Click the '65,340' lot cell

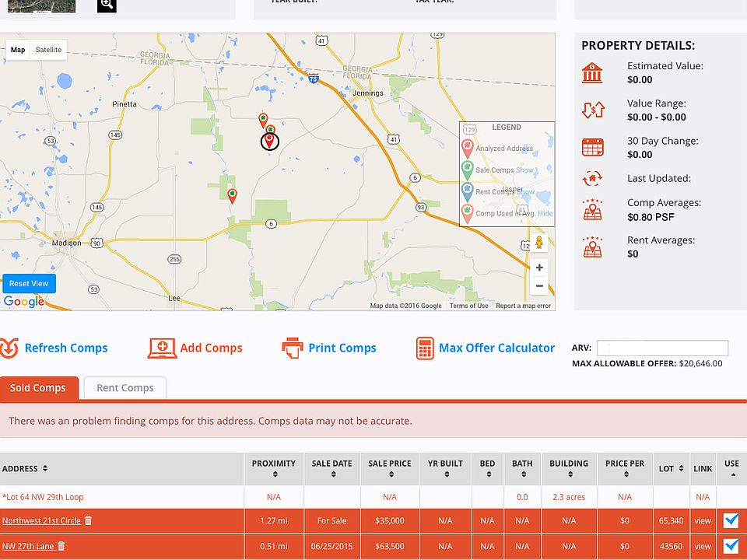pyautogui.click(x=672, y=521)
